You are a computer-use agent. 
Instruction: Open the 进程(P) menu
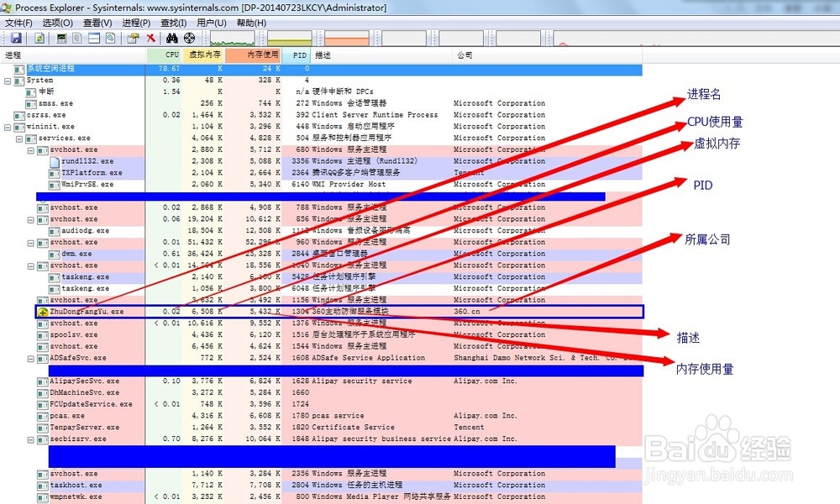tap(137, 23)
